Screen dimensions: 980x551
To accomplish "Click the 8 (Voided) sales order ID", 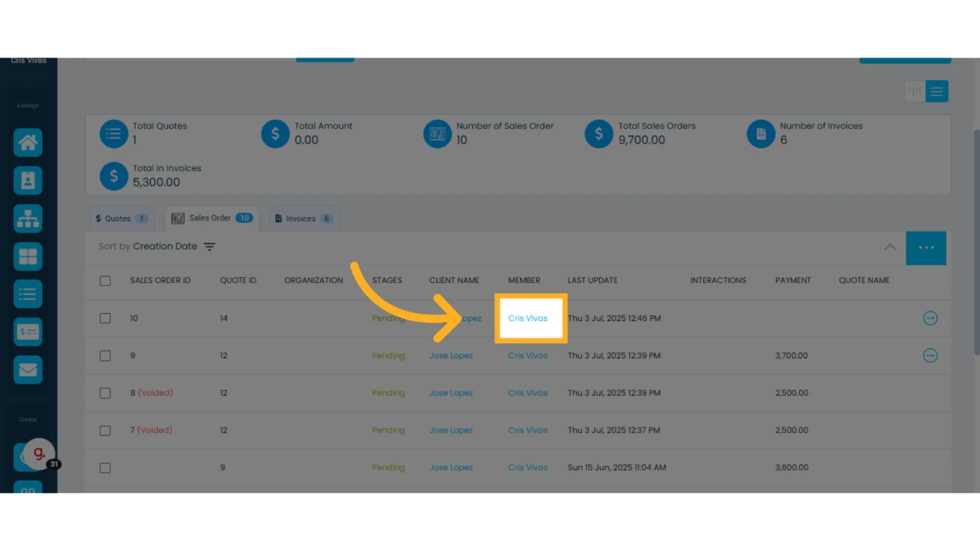I will 151,393.
